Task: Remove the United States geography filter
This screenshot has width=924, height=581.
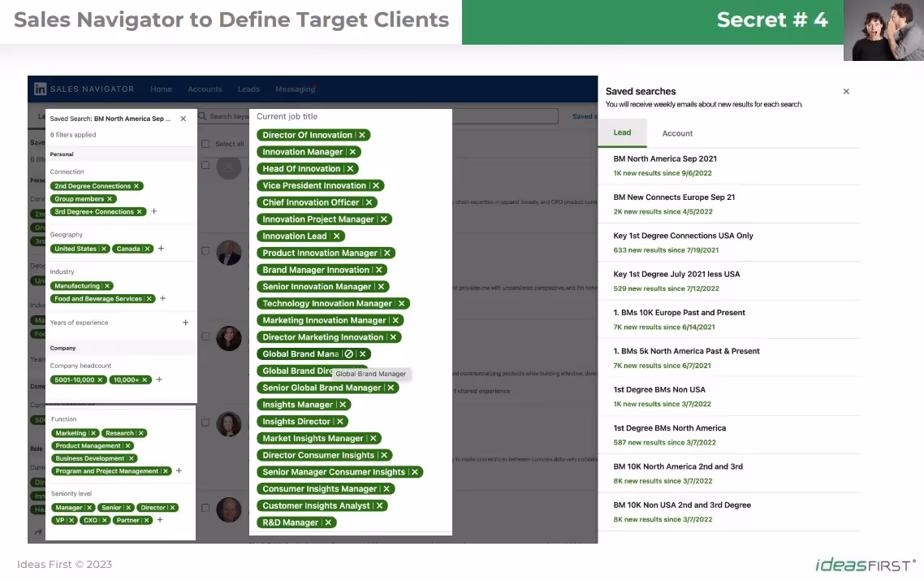Action: coord(104,249)
